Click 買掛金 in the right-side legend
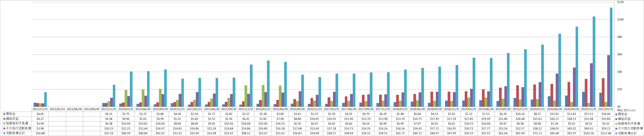The width and height of the screenshot is (644, 136). click(623, 114)
